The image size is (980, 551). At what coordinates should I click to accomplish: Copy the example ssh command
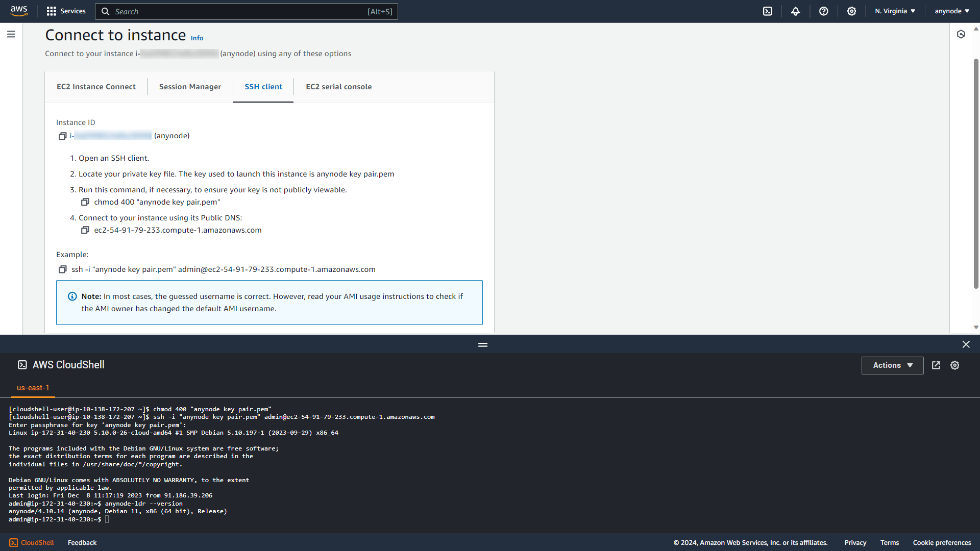pos(62,269)
